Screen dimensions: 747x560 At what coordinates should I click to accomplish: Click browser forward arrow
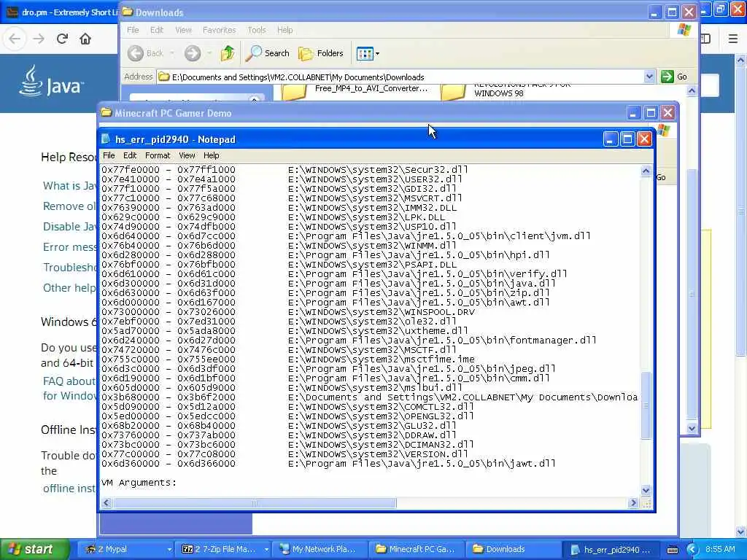[x=39, y=39]
